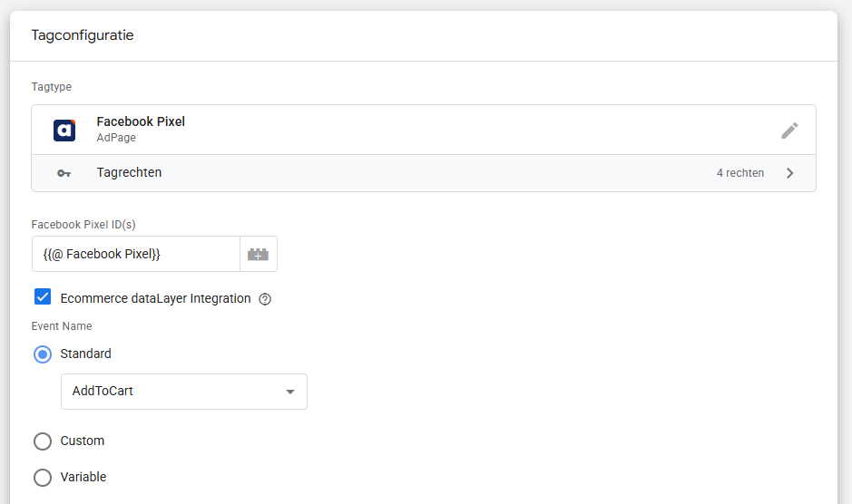852x504 pixels.
Task: Click the Tagconfiguratie section heading
Action: 83,35
